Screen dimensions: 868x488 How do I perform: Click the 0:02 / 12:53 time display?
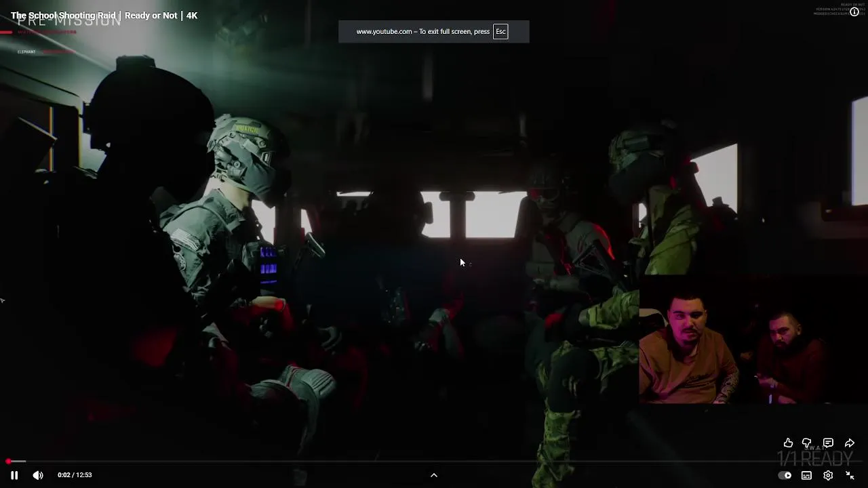pyautogui.click(x=75, y=475)
